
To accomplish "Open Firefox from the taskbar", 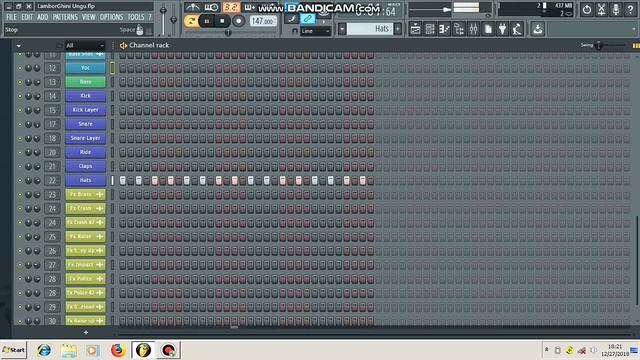I will (x=118, y=350).
